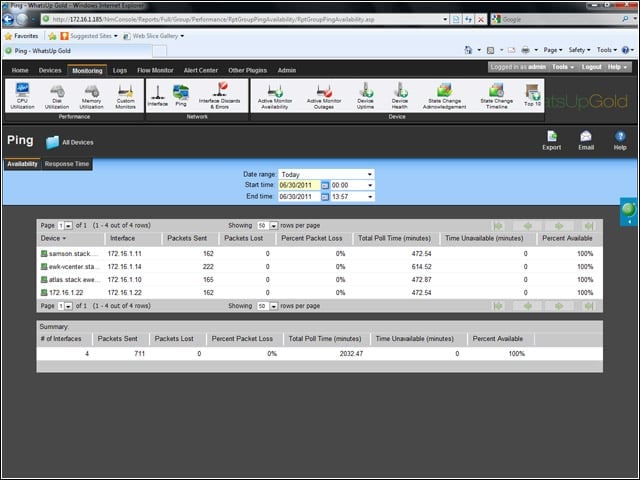Open the Devices menu
The width and height of the screenshot is (640, 480).
pyautogui.click(x=50, y=70)
